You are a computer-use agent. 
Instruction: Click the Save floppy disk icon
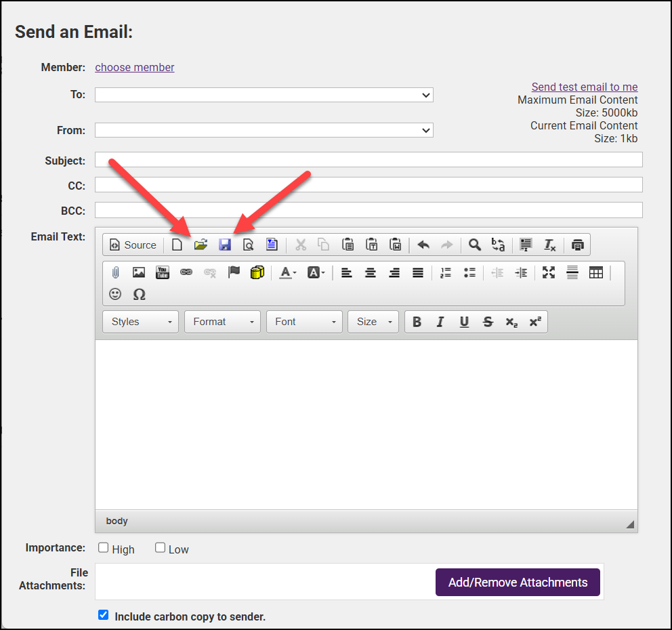pyautogui.click(x=225, y=245)
